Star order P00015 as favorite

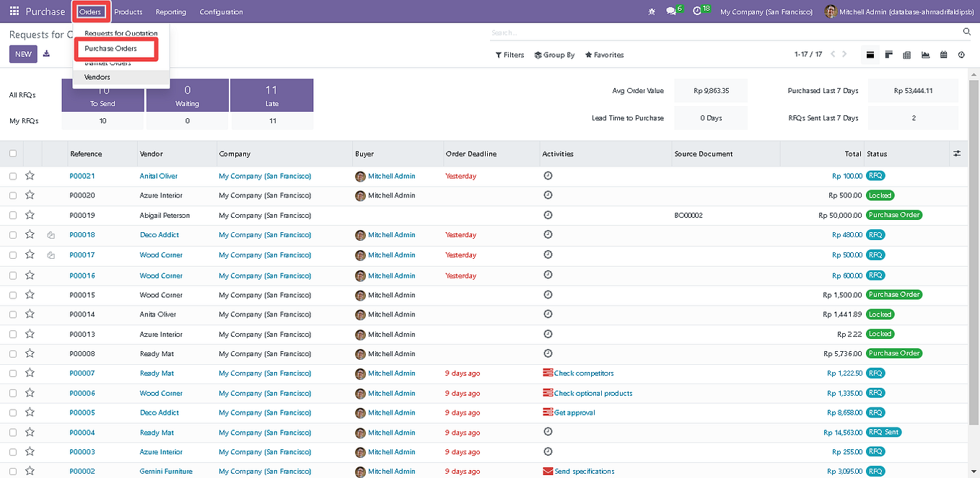tap(30, 294)
